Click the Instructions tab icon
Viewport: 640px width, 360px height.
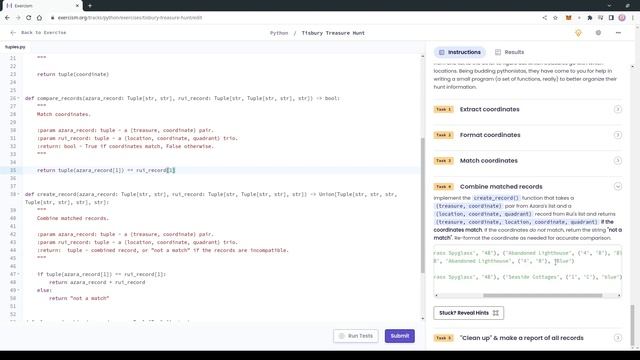[x=442, y=52]
